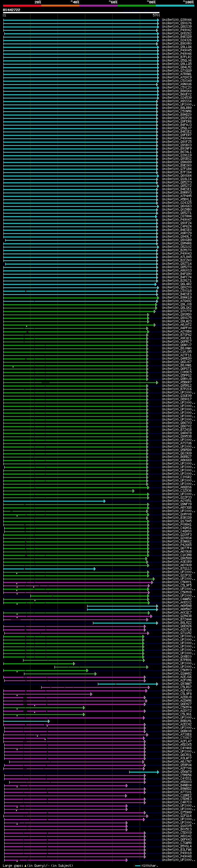Viewport: 197px width, 868px height.
Task: Select the query name AV442722
Action: click(11, 10)
